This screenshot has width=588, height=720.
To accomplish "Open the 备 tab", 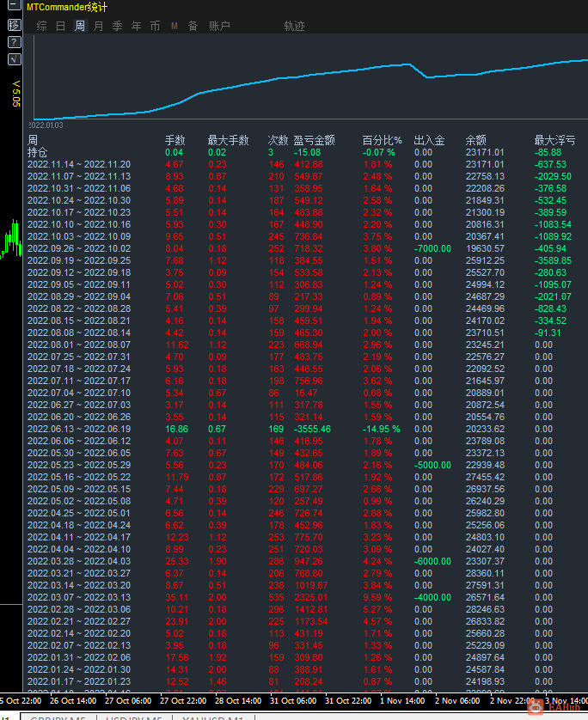I will (x=193, y=26).
